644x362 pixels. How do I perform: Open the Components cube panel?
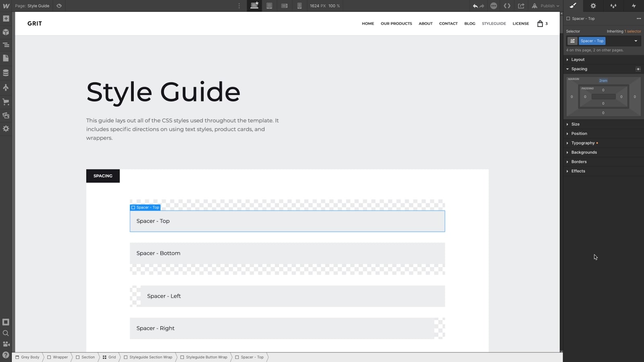(6, 32)
